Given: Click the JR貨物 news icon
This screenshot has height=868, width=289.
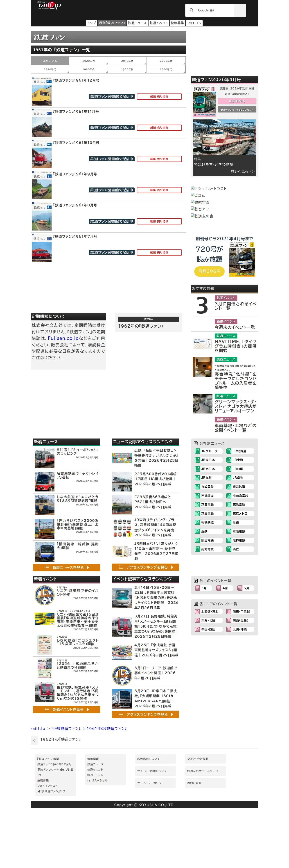Looking at the screenshot, I should (229, 478).
